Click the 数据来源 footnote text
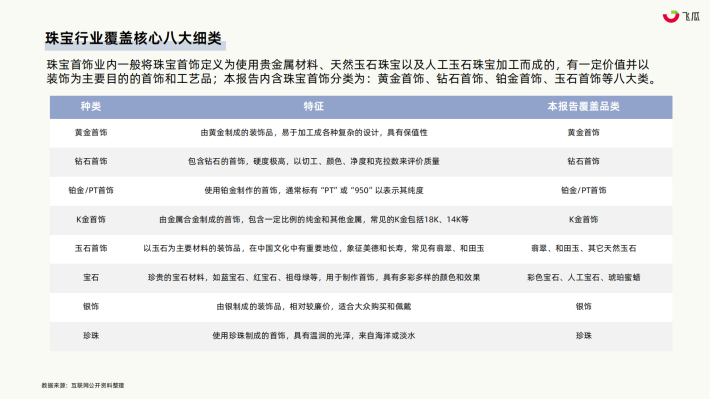Screen dimensions: 710x399 point(82,385)
